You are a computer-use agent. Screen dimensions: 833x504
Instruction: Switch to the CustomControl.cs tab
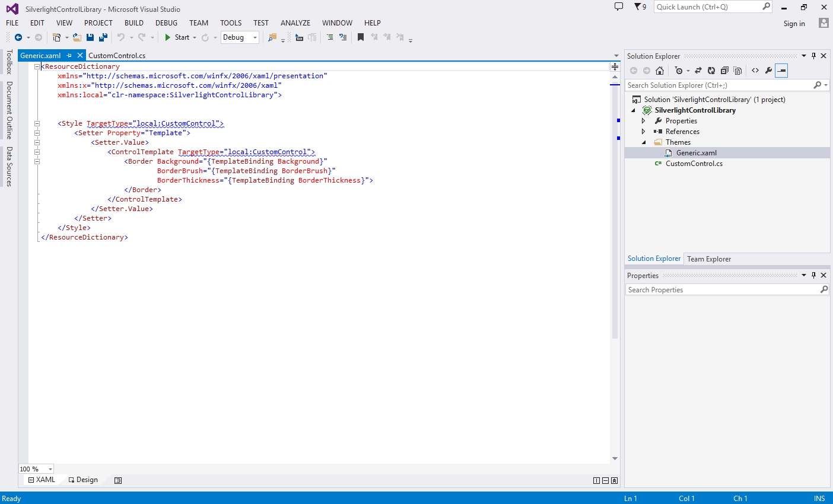pyautogui.click(x=117, y=55)
